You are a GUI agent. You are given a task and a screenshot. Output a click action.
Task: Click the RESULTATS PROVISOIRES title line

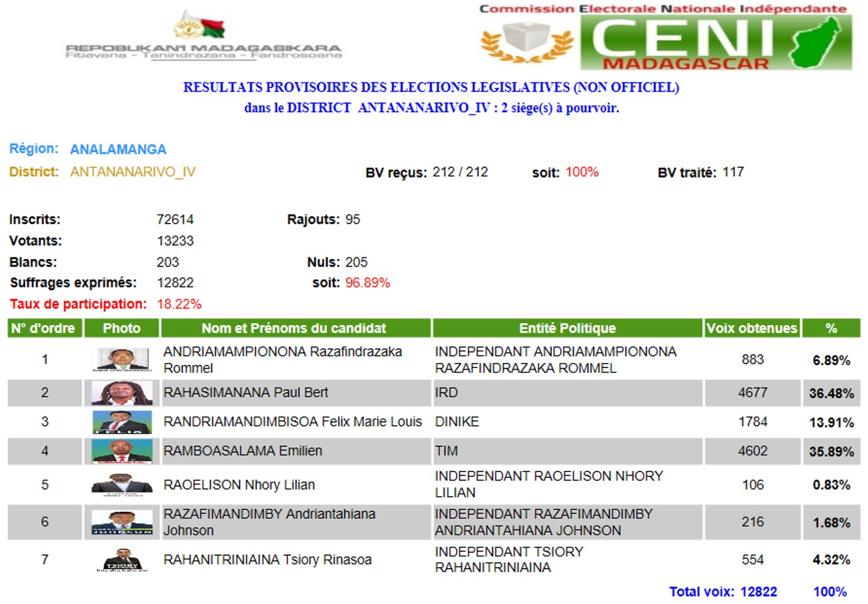tap(431, 87)
